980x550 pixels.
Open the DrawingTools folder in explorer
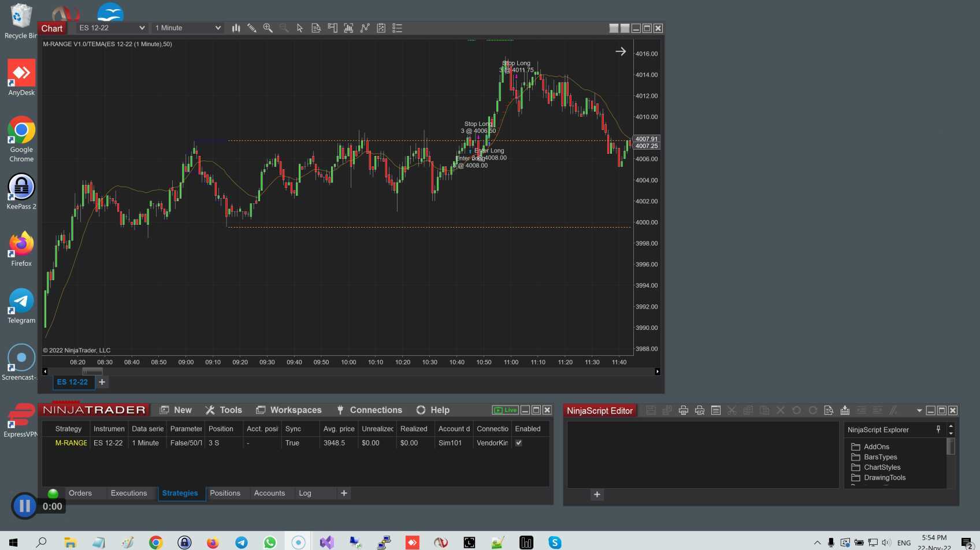[884, 478]
